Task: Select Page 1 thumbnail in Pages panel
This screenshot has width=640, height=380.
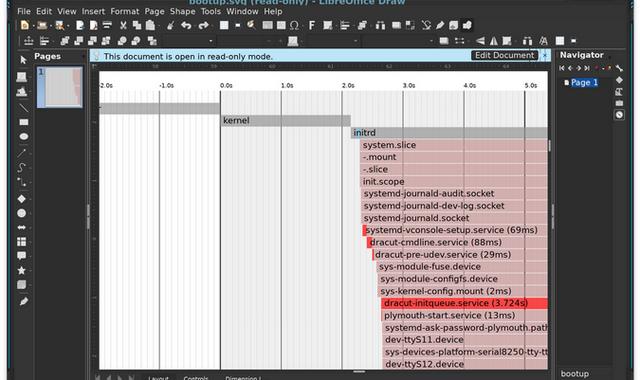Action: click(60, 87)
